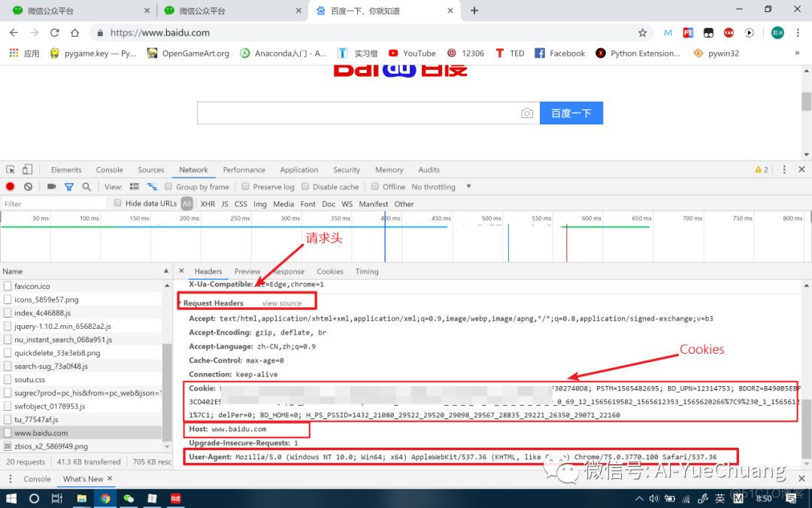Open the DevTools three-dot customize menu
Image resolution: width=812 pixels, height=508 pixels.
tap(784, 169)
